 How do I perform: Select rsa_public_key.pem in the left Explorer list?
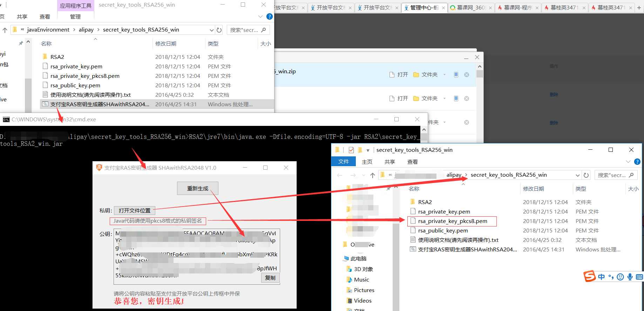coord(75,85)
